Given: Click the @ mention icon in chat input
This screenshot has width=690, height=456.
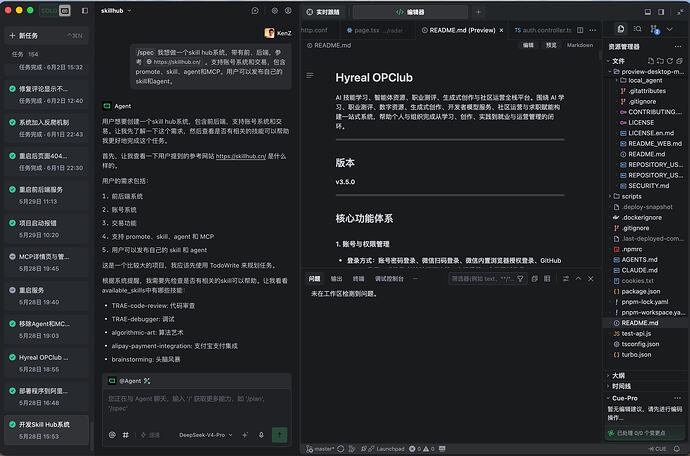Looking at the screenshot, I should point(112,435).
